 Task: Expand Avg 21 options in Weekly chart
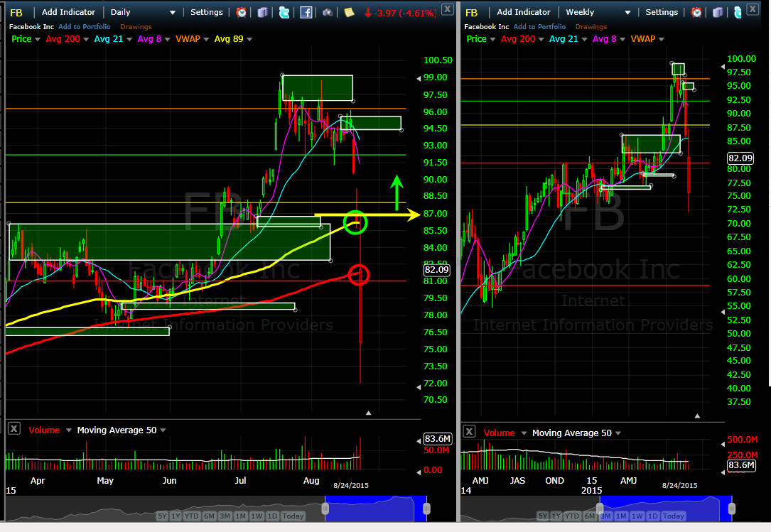pos(585,39)
